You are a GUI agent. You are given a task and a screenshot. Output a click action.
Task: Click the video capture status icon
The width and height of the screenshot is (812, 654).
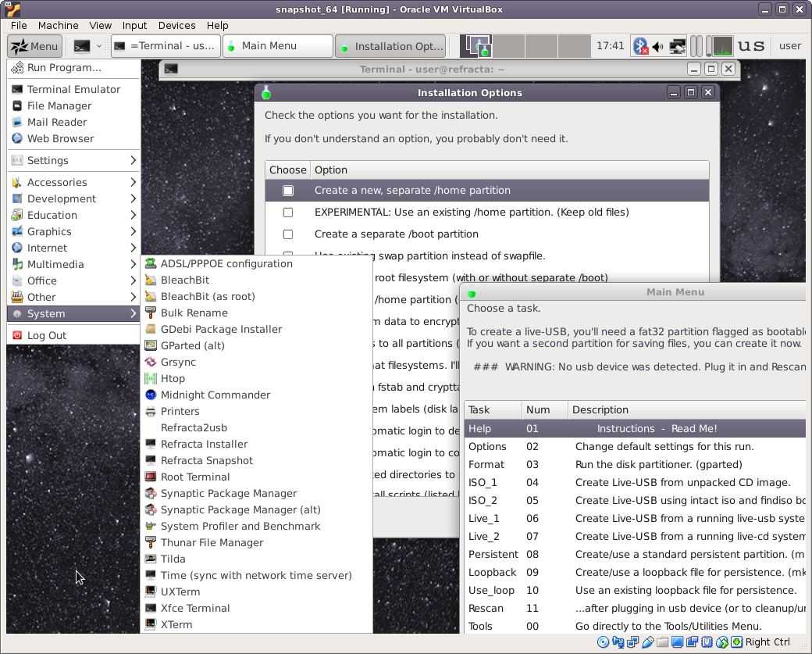(x=693, y=642)
